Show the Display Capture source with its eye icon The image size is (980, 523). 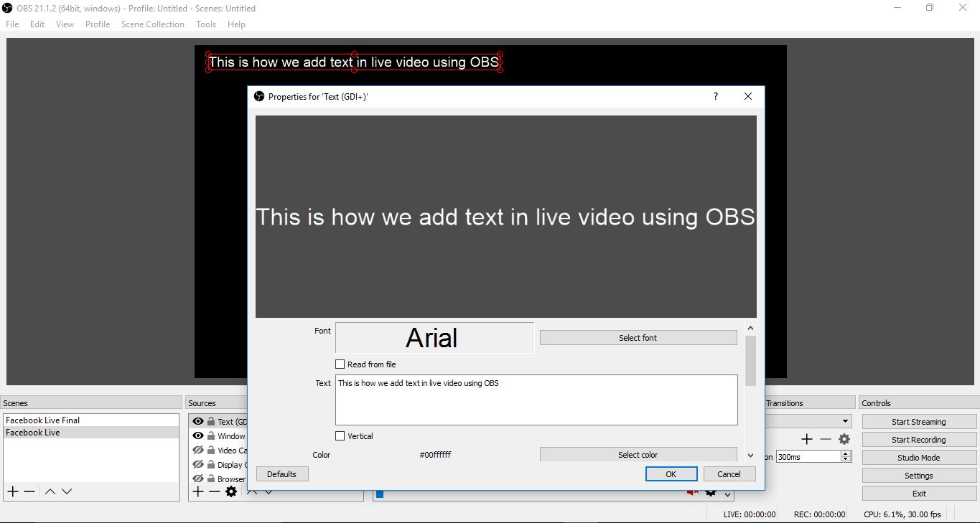(198, 464)
